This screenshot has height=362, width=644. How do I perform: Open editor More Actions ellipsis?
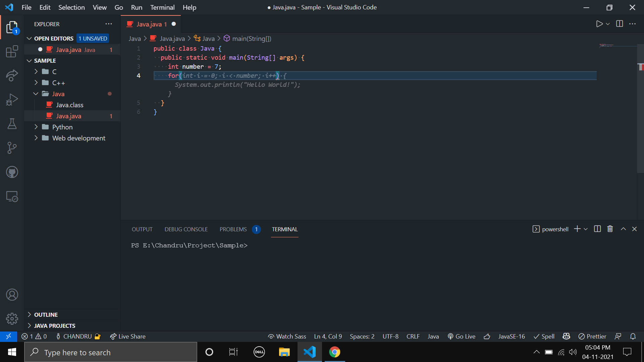633,24
